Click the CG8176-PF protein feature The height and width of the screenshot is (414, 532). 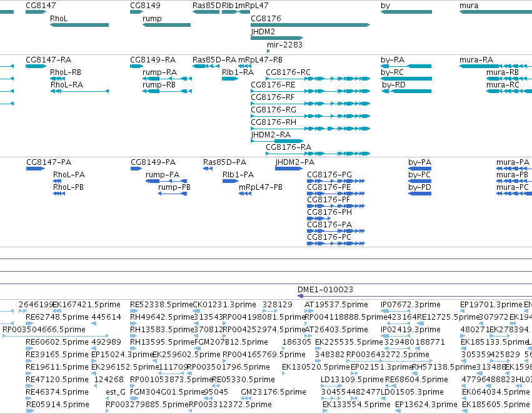point(336,206)
